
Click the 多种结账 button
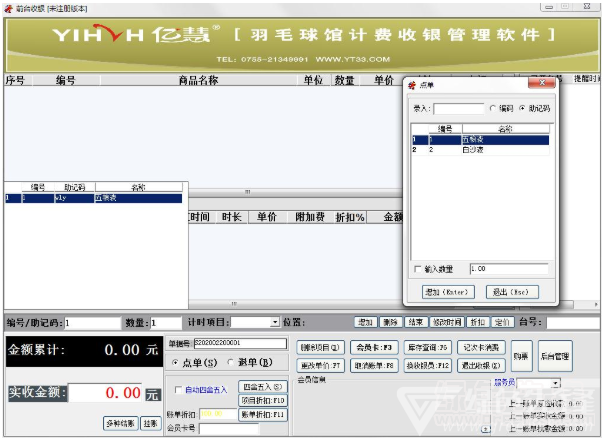pos(121,423)
